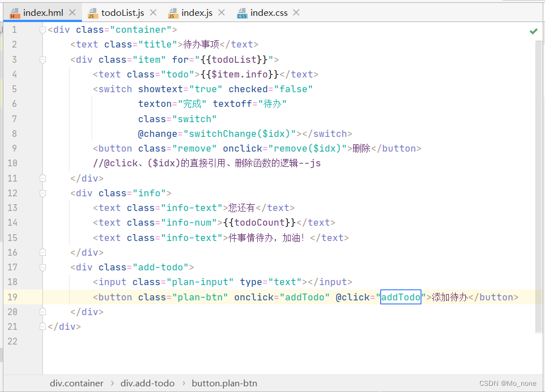
Task: Click the closing </div> on line 21
Action: click(64, 326)
